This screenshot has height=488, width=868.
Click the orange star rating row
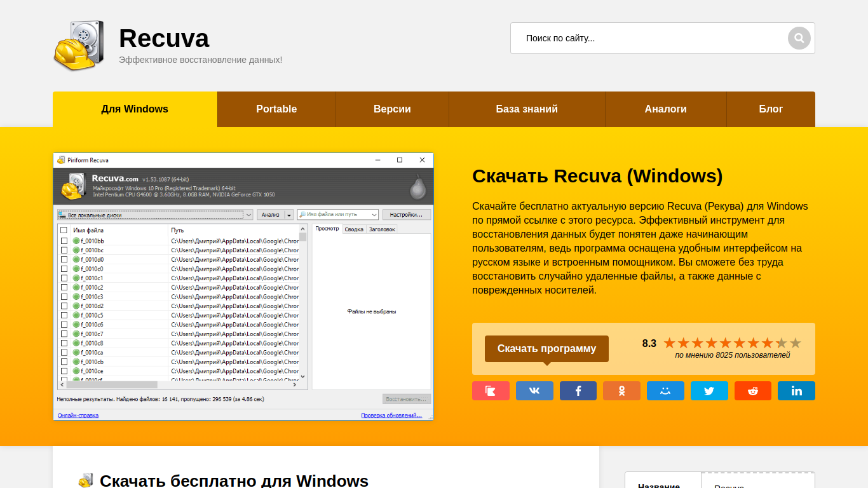[x=732, y=343]
